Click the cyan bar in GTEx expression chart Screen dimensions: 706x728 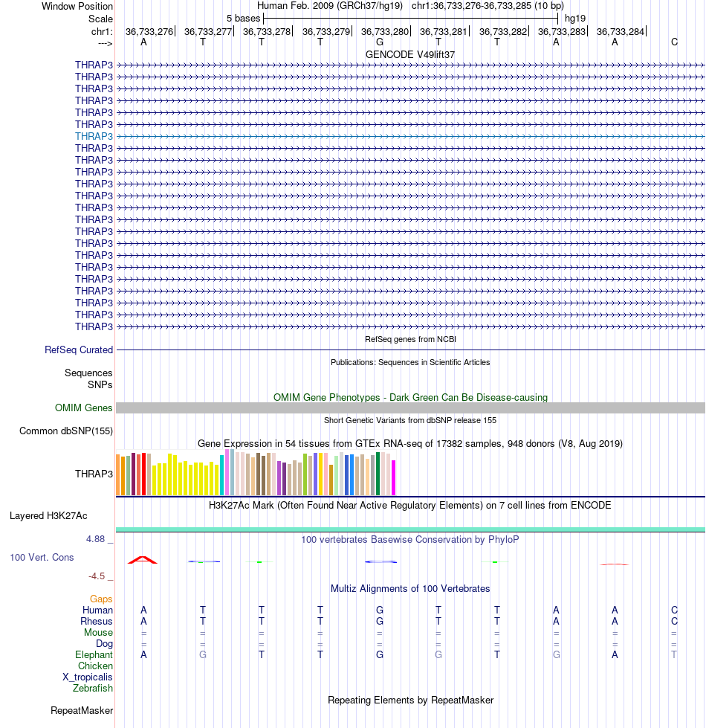[221, 475]
